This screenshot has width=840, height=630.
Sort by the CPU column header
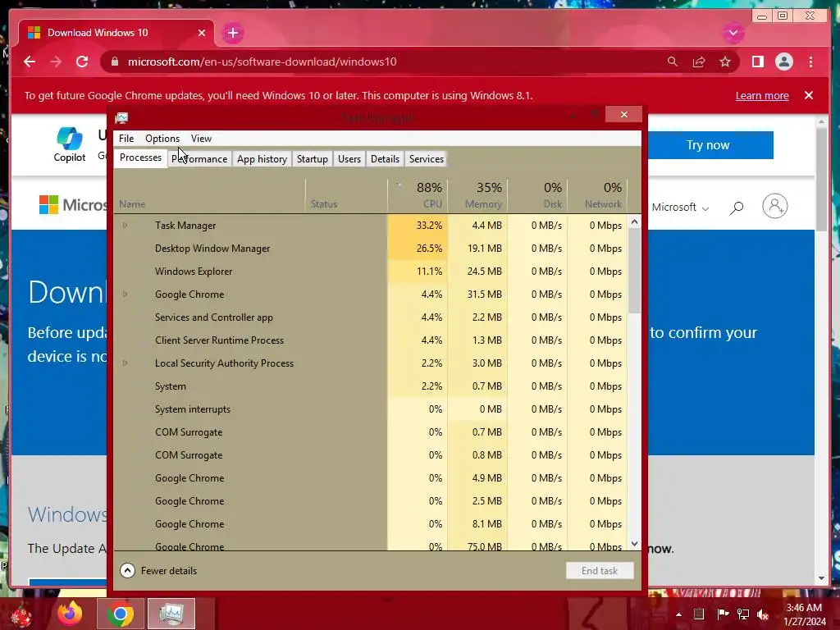tap(418, 196)
